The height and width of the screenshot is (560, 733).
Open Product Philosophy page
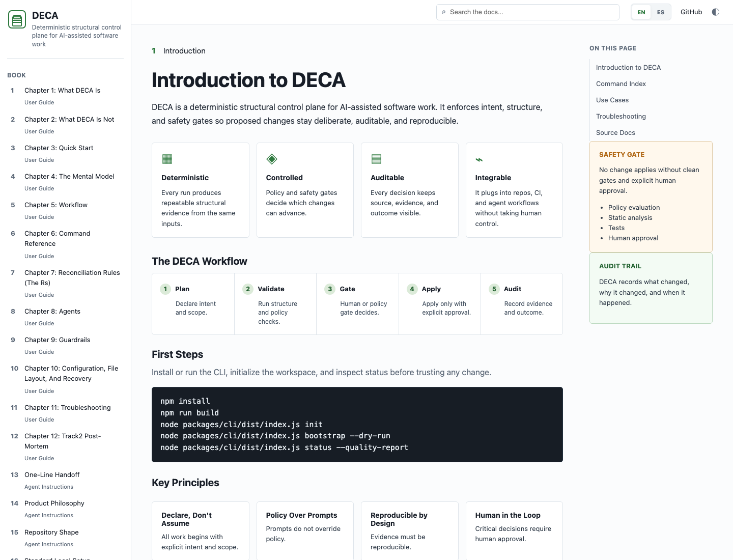[66, 509]
